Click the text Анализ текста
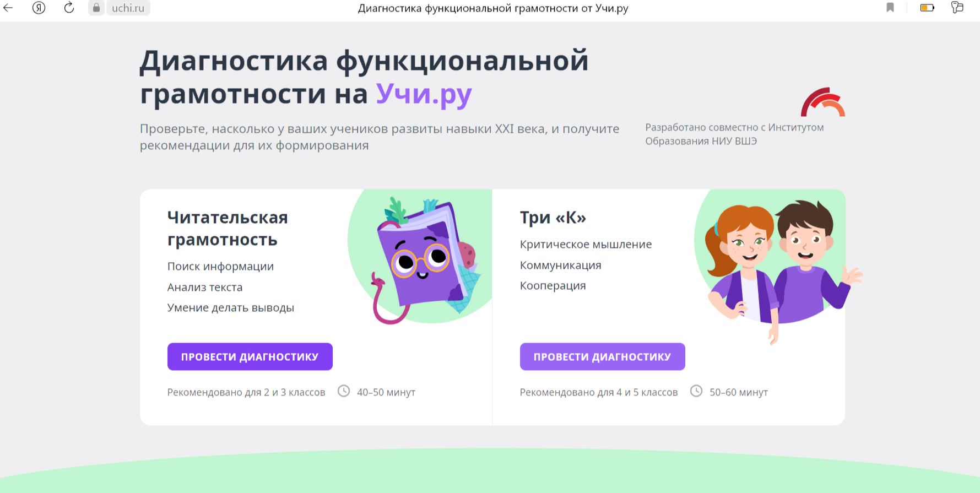This screenshot has height=493, width=980. [x=205, y=287]
